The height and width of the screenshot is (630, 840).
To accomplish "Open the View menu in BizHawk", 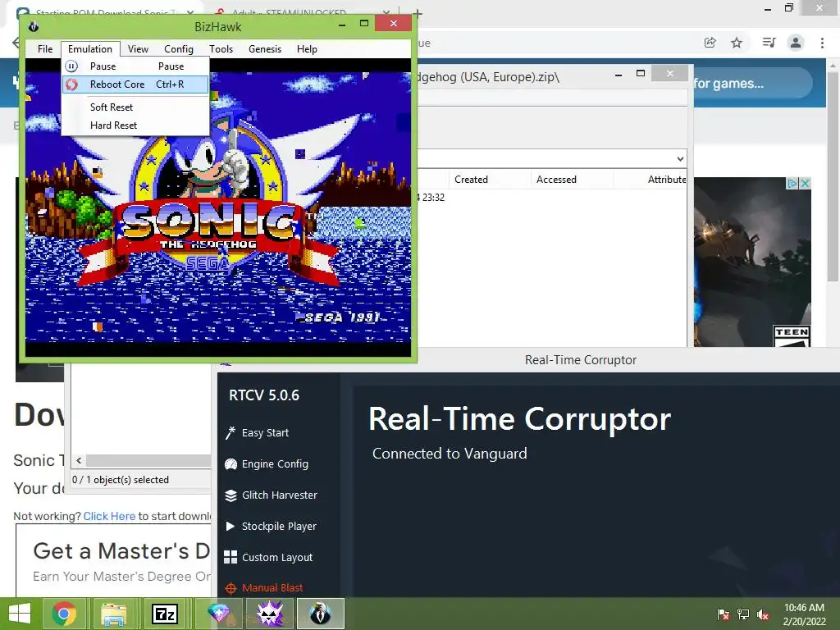I will pyautogui.click(x=138, y=48).
